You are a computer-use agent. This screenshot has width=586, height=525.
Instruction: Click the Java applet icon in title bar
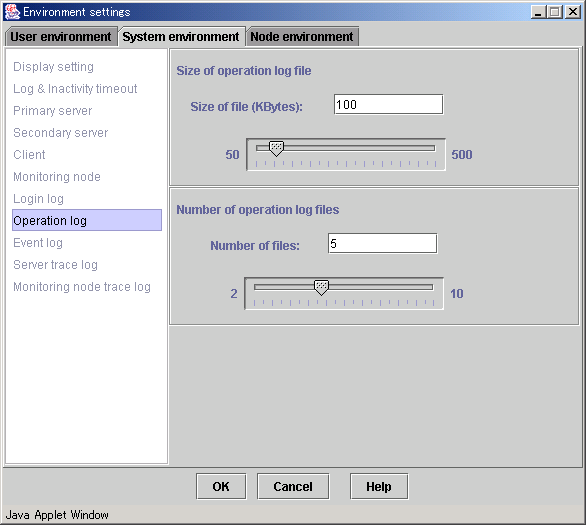12,12
